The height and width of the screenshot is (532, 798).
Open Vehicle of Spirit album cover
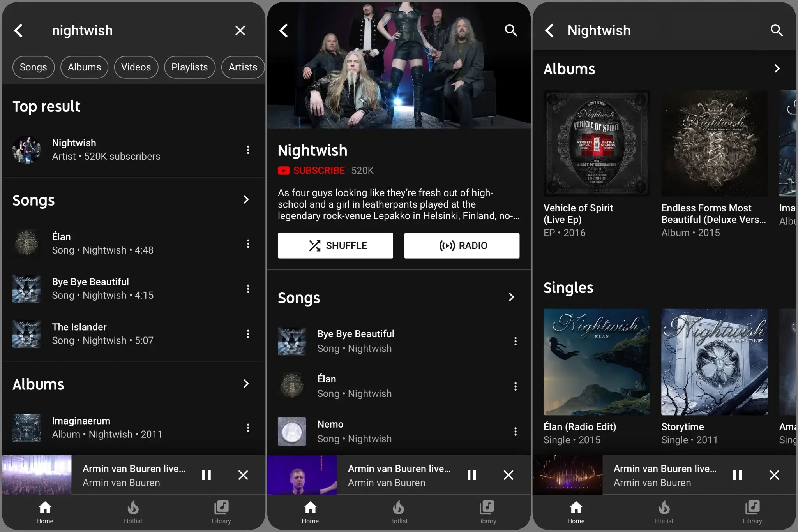pyautogui.click(x=597, y=143)
